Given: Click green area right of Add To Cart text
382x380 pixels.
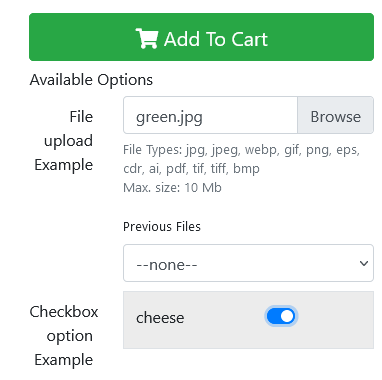Looking at the screenshot, I should pyautogui.click(x=320, y=37).
